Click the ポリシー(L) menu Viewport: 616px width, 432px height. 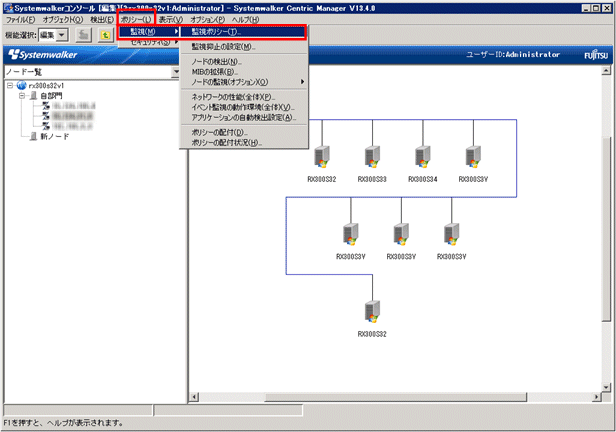[x=136, y=19]
